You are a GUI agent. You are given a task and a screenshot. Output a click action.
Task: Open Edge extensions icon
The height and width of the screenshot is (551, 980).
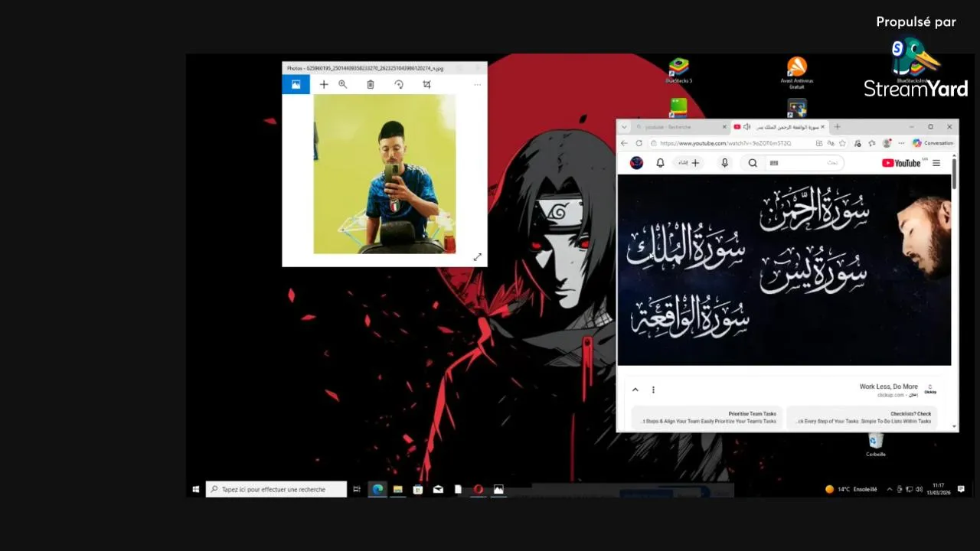point(857,143)
